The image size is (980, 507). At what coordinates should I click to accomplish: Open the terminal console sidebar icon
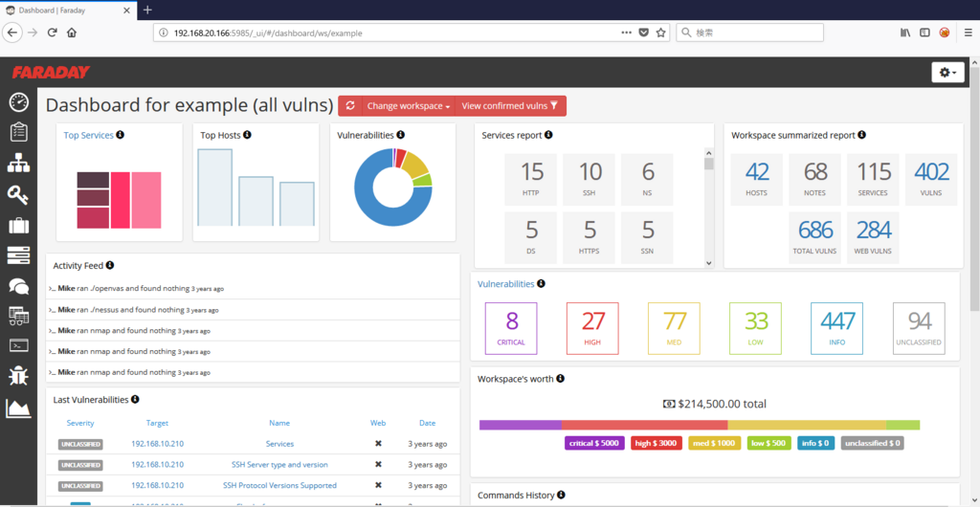point(19,345)
